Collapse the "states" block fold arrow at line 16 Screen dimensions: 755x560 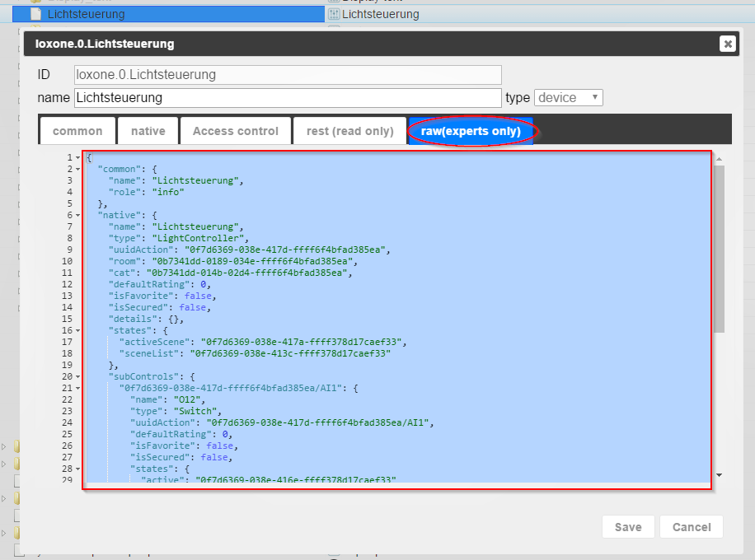point(78,331)
